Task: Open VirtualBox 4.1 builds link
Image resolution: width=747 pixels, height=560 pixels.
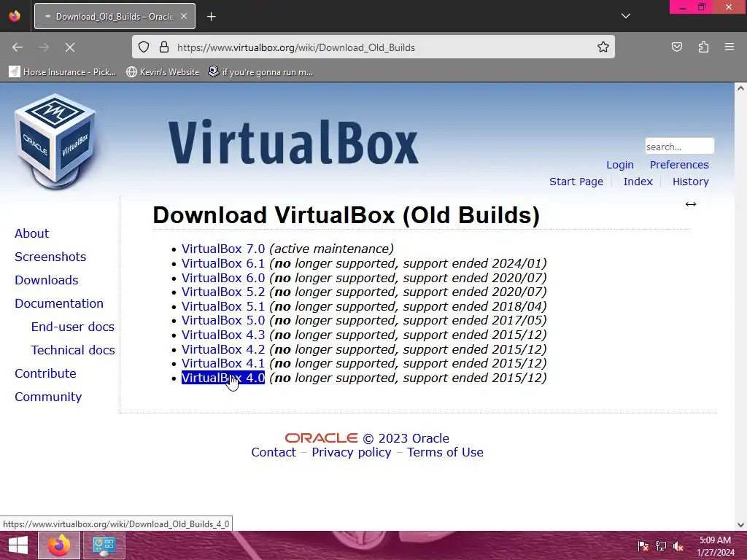Action: (223, 363)
